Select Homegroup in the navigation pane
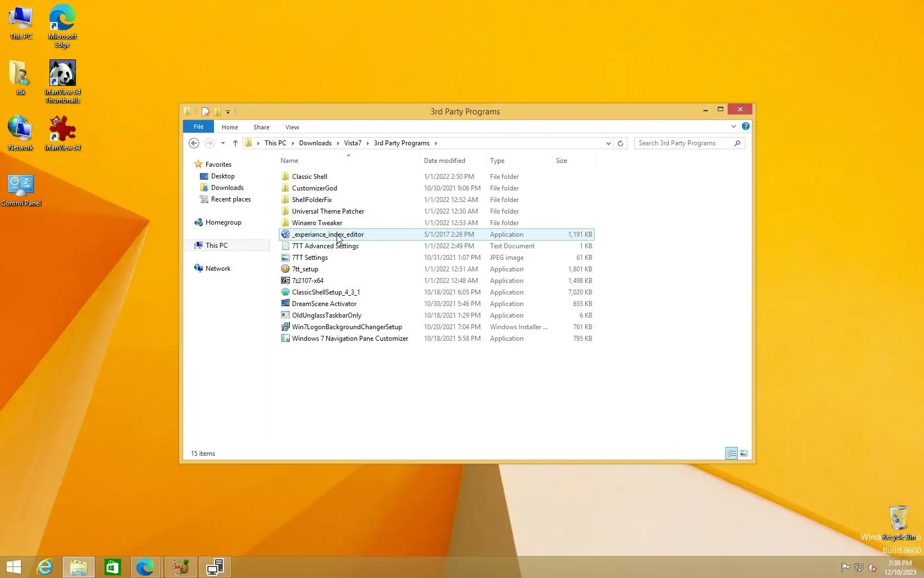Image resolution: width=924 pixels, height=578 pixels. [223, 222]
